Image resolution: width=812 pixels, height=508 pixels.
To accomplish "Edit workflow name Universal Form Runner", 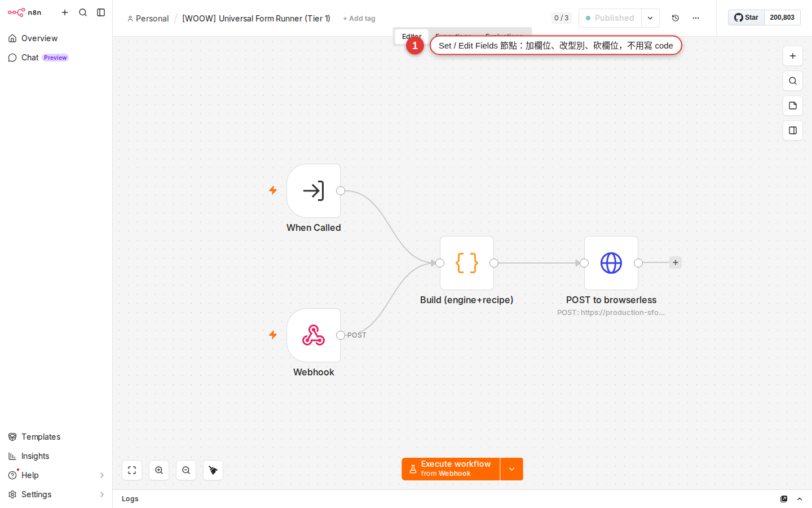I will pyautogui.click(x=256, y=19).
